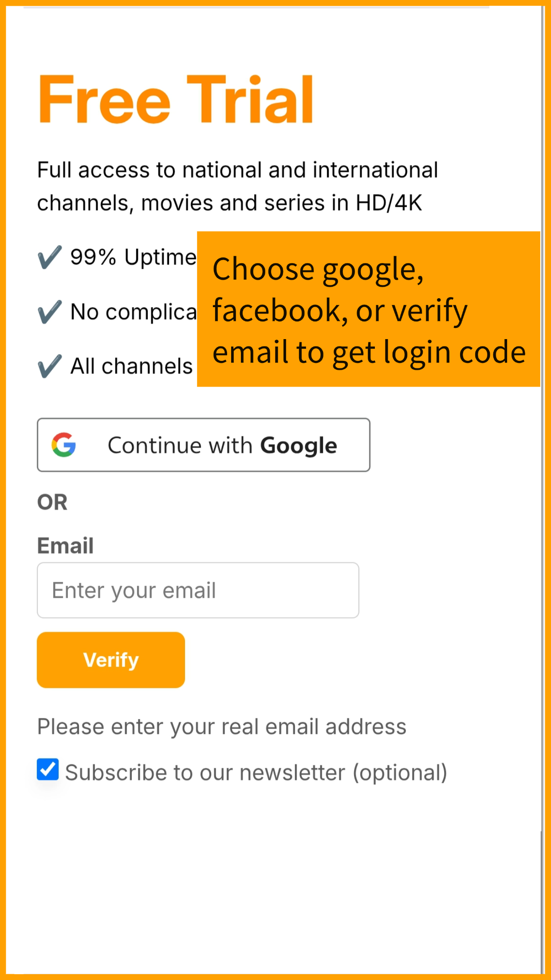Click the Subscribe to our newsletter label
This screenshot has height=980, width=551.
256,773
